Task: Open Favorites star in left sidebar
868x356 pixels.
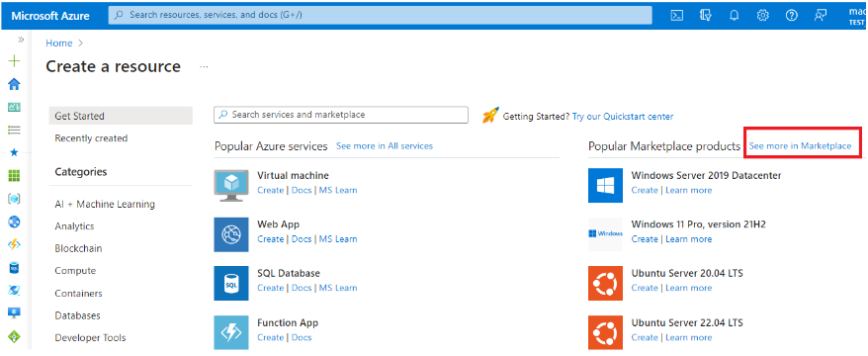Action: (x=15, y=152)
